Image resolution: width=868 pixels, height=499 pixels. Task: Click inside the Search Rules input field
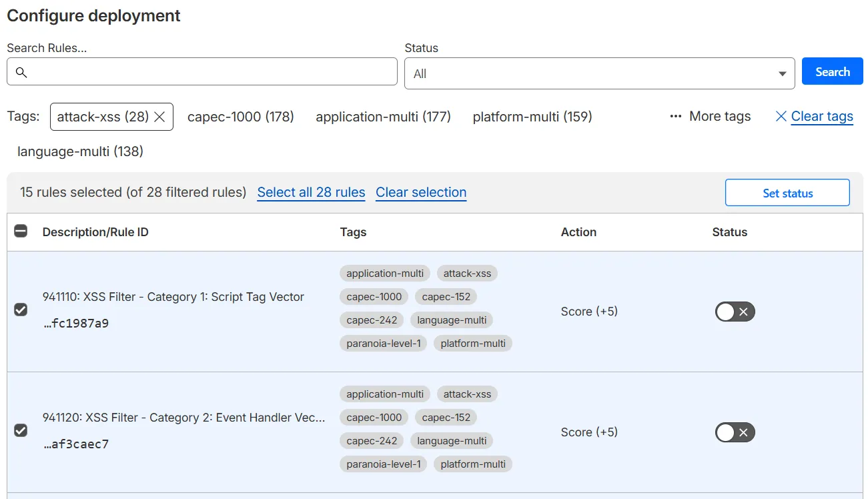(200, 71)
